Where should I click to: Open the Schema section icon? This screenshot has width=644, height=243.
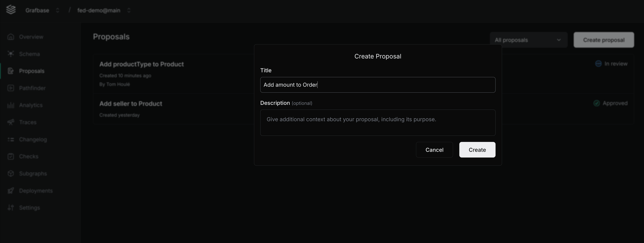point(11,54)
